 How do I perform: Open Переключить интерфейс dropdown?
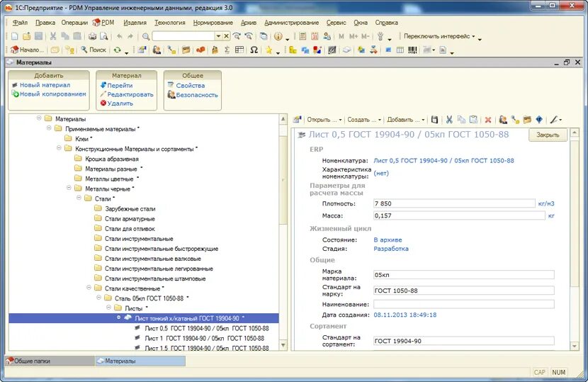(x=439, y=36)
